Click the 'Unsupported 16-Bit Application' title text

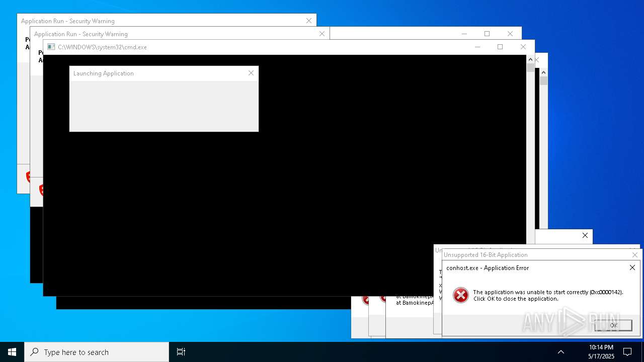[486, 255]
